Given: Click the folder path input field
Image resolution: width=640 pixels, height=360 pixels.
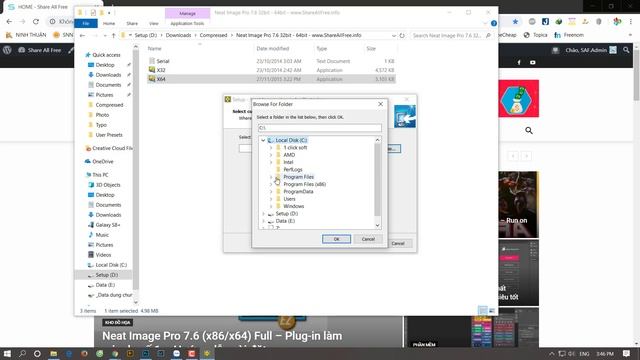Looking at the screenshot, I should [x=320, y=128].
